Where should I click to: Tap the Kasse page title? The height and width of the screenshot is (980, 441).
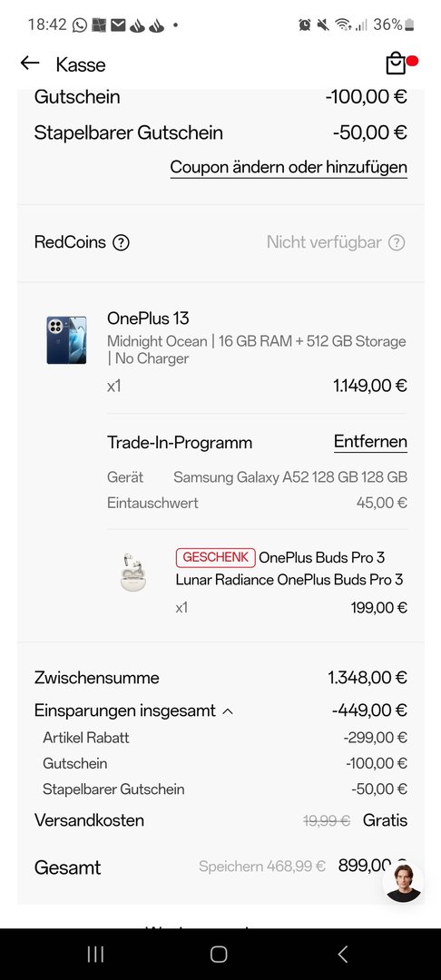coord(81,64)
